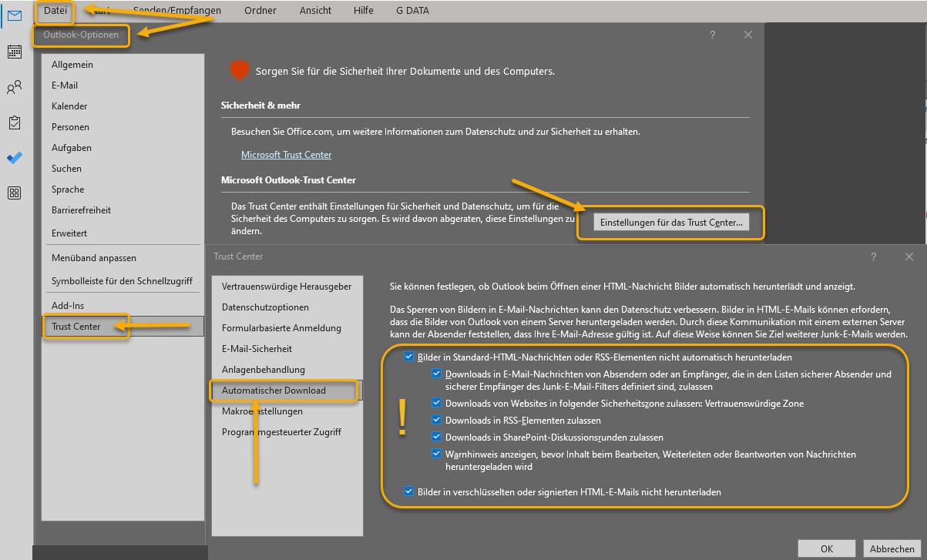The height and width of the screenshot is (560, 927).
Task: Select Automatischer Download category
Action: [287, 391]
